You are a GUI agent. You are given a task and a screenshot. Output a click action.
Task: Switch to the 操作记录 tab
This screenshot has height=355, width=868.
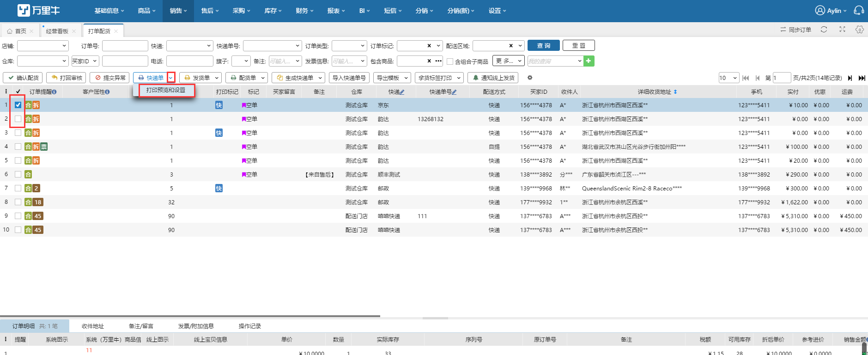[250, 326]
